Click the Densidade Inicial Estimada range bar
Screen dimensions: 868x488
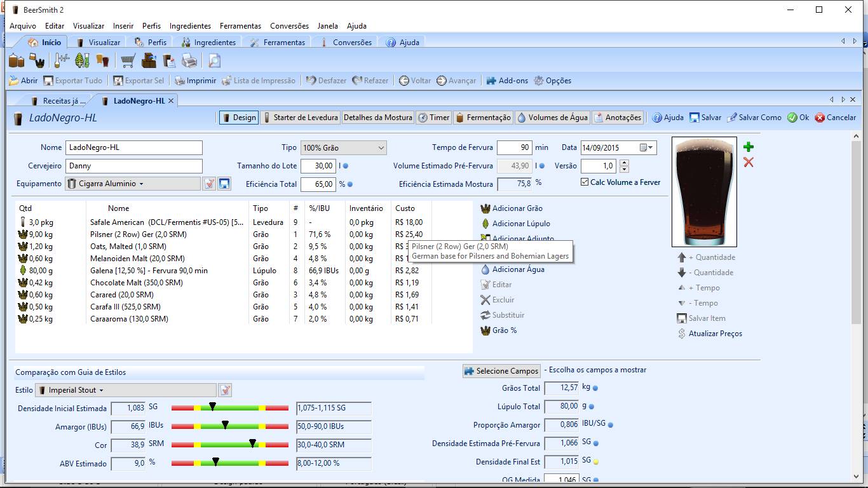[229, 407]
